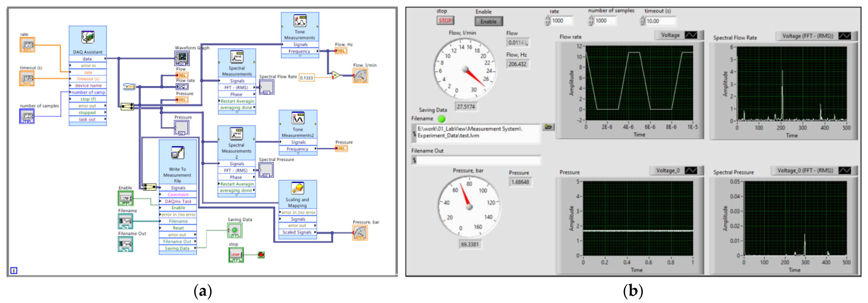
Task: Click 'Scaled Signals' output of Scaling and Mapping
Action: pos(298,232)
